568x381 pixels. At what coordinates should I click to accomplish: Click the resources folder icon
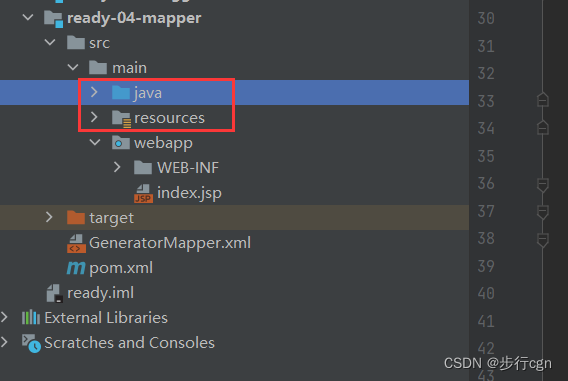(121, 118)
